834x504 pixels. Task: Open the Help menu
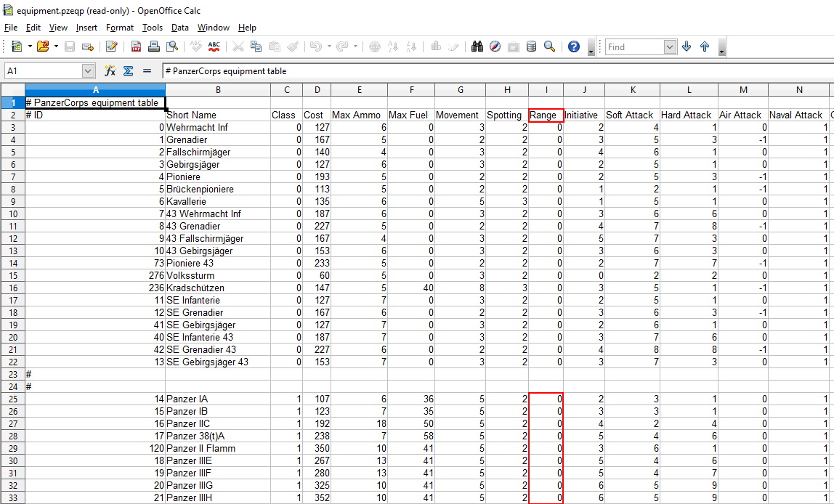(247, 28)
